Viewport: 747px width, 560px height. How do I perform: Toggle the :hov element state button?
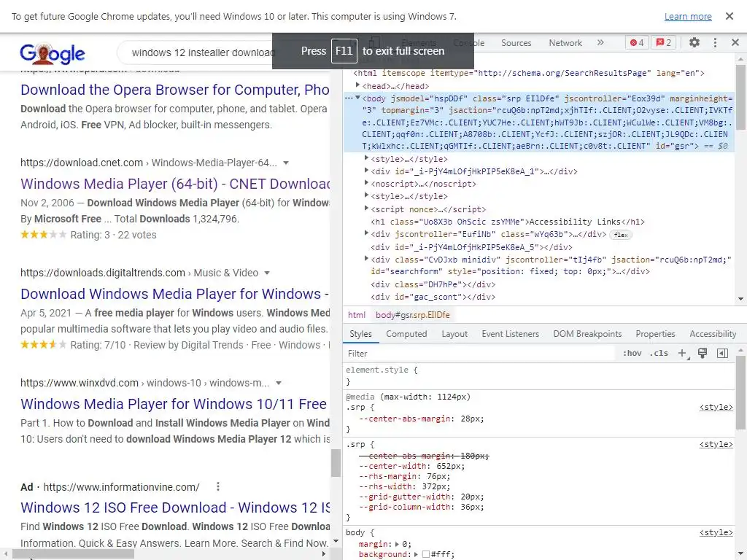point(632,354)
